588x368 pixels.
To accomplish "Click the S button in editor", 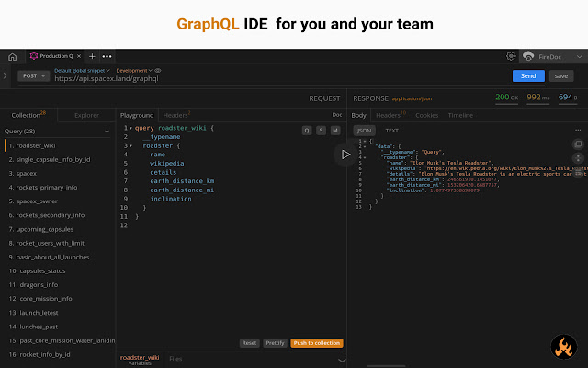I will pos(321,130).
